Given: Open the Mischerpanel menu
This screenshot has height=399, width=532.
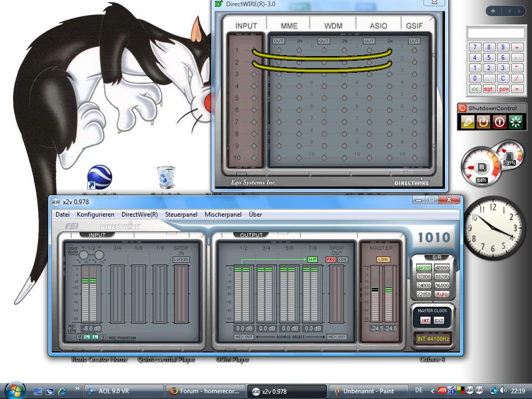Looking at the screenshot, I should [x=223, y=215].
